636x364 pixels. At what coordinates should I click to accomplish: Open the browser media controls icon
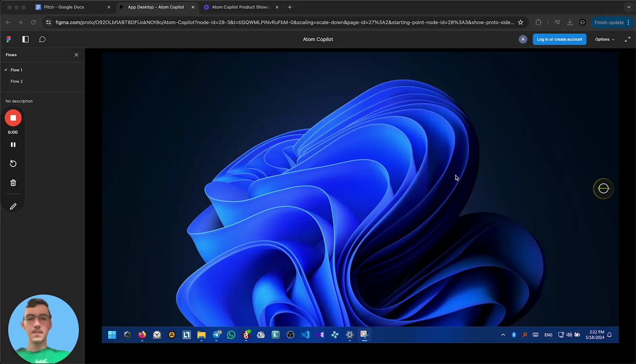pyautogui.click(x=557, y=22)
